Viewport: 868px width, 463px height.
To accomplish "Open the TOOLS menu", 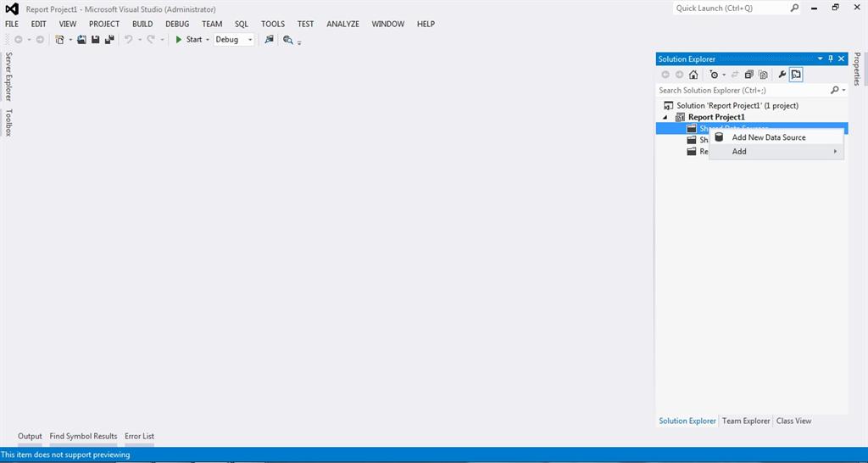I will click(x=273, y=25).
